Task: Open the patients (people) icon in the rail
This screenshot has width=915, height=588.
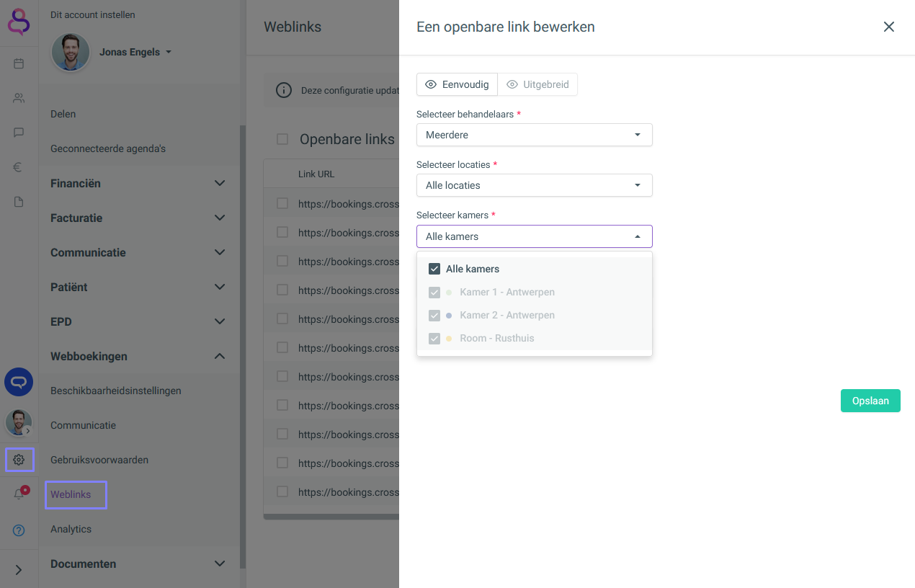Action: (19, 98)
